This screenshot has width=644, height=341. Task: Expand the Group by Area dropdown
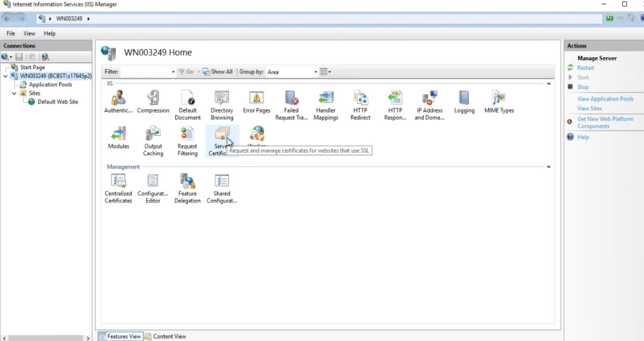pyautogui.click(x=316, y=72)
